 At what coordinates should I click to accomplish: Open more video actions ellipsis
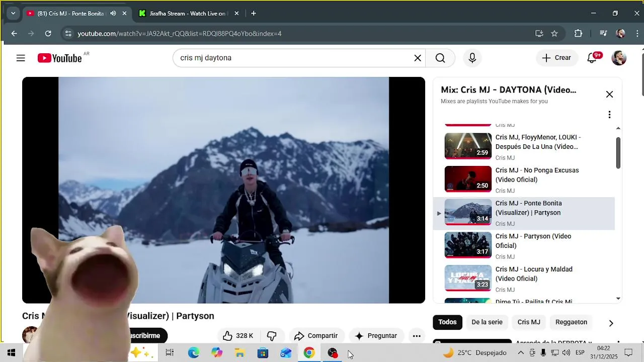click(x=417, y=336)
